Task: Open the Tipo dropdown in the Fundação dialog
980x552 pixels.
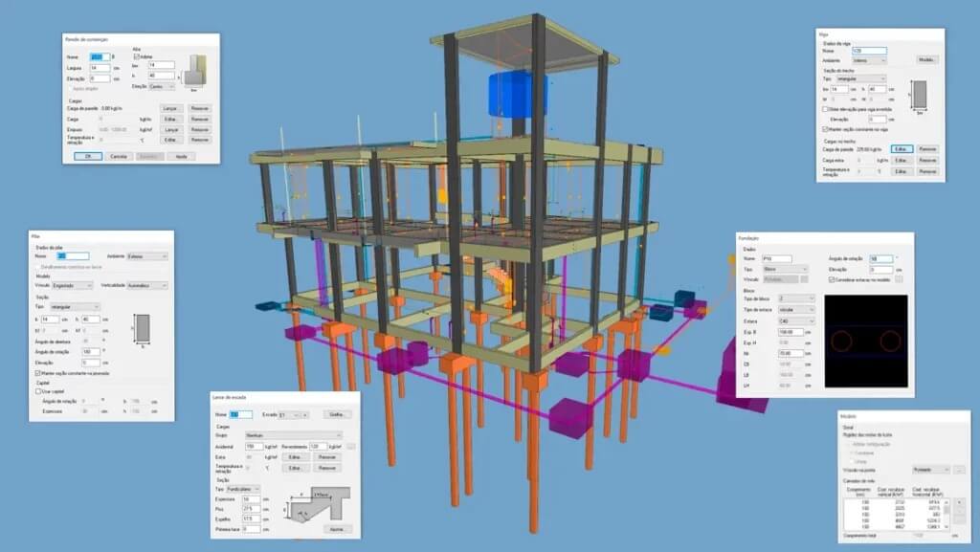Action: click(x=786, y=269)
